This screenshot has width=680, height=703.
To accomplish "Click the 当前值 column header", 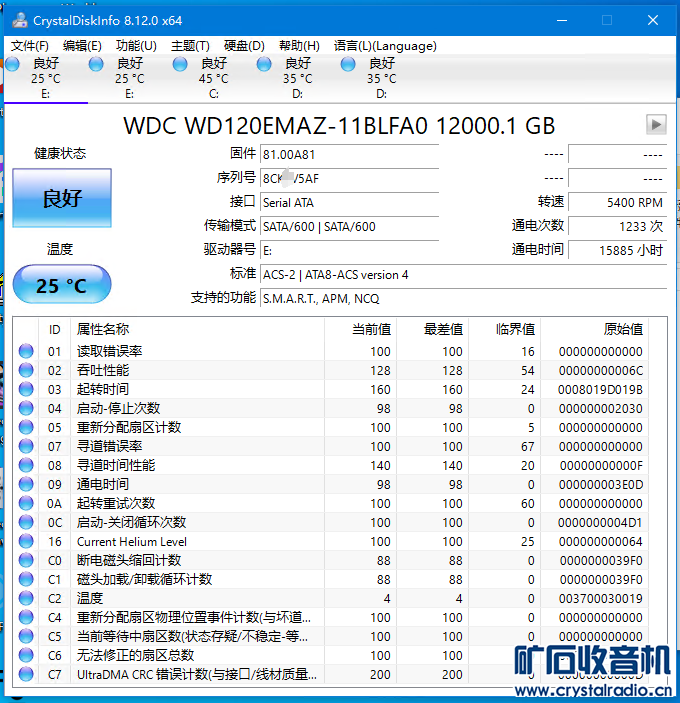I will point(360,330).
